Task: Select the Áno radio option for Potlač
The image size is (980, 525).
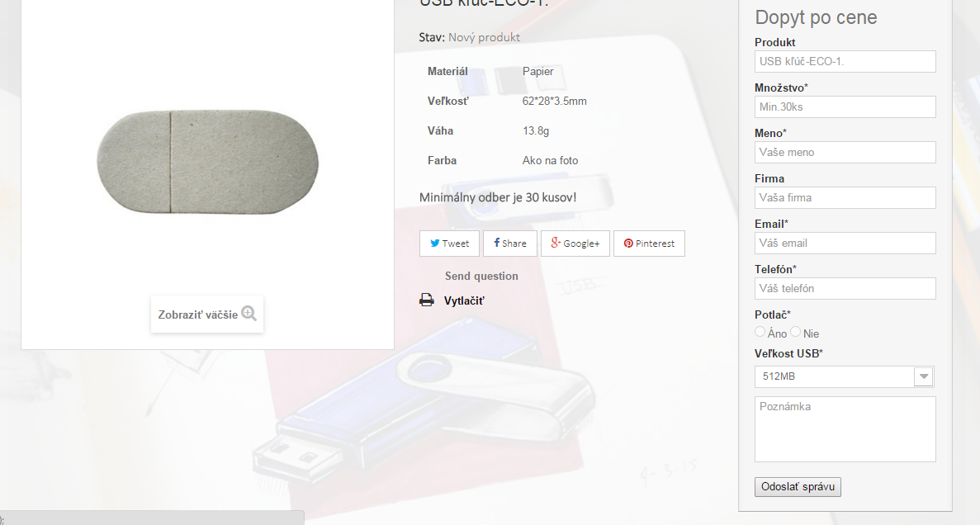Action: (x=760, y=332)
